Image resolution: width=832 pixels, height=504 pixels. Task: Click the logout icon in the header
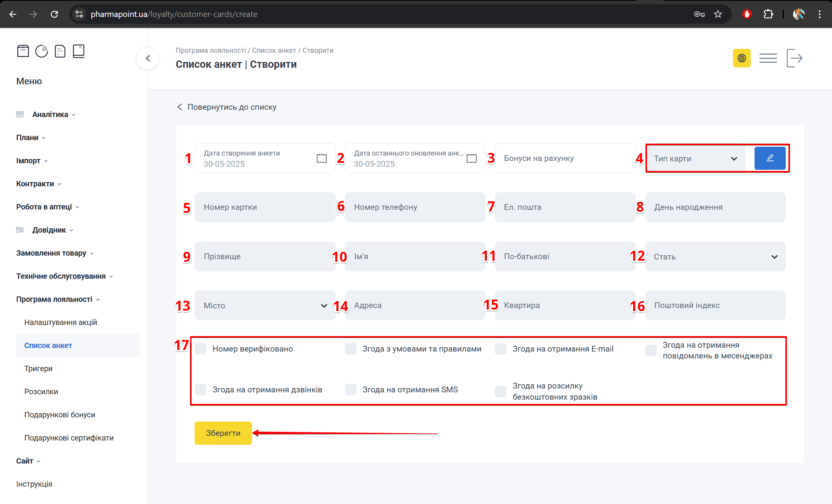tap(795, 58)
